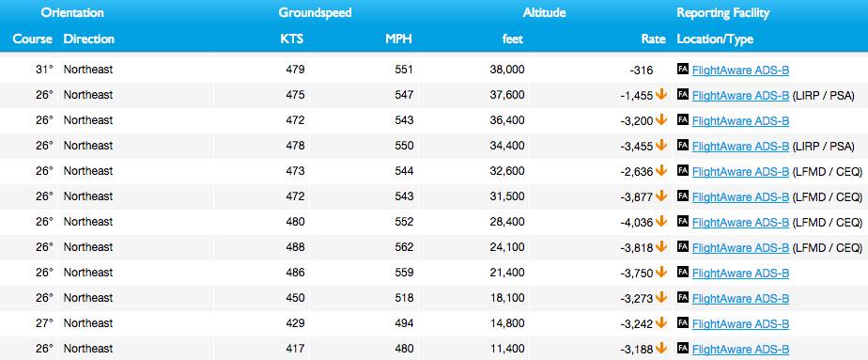The height and width of the screenshot is (360, 868).
Task: Click FA icon in 24,100 feet row
Action: (683, 246)
